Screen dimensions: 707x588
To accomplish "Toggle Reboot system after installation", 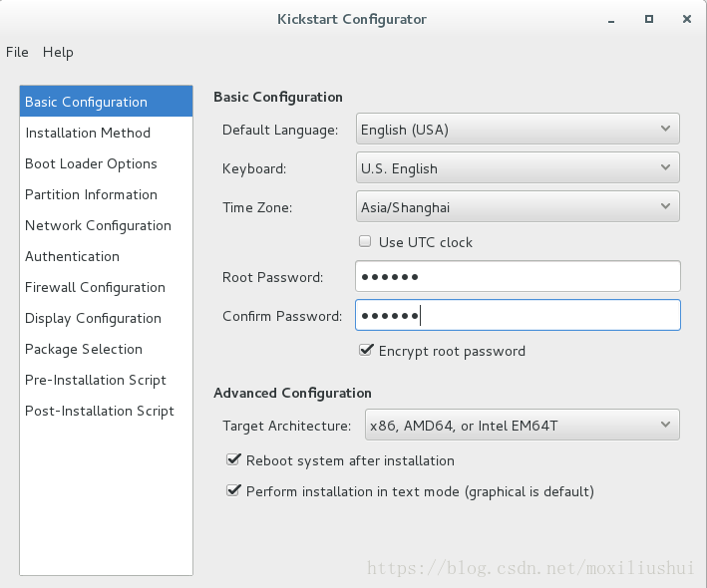I will [233, 460].
